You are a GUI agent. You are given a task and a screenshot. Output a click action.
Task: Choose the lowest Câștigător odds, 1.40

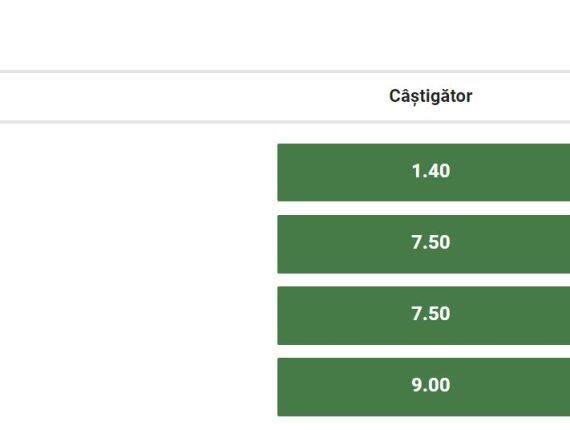coord(424,172)
